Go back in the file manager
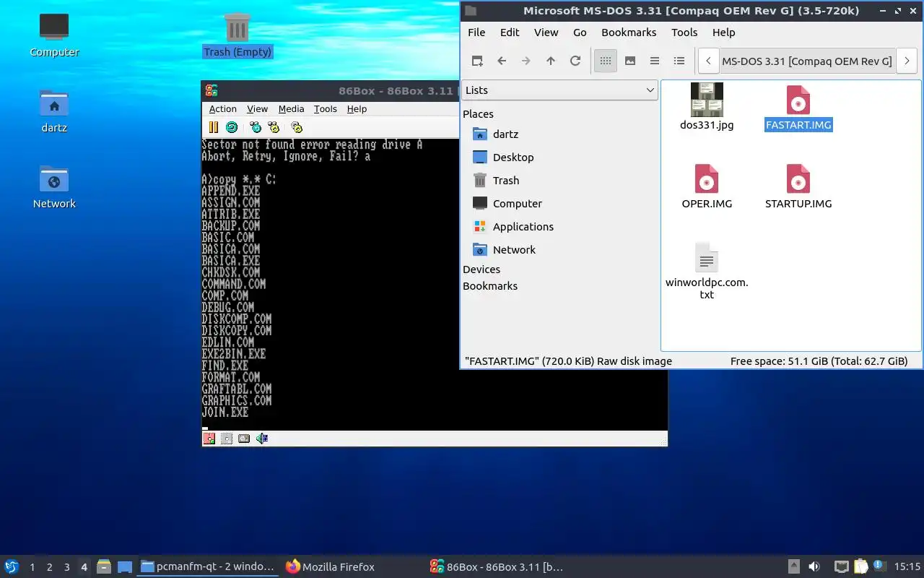 click(502, 61)
